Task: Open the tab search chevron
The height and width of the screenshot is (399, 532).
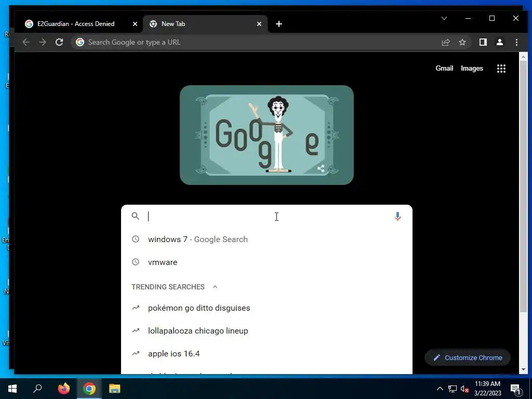Action: [x=444, y=18]
